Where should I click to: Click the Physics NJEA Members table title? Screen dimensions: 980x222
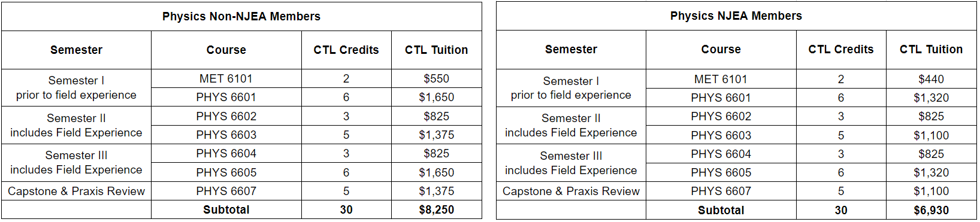click(736, 16)
